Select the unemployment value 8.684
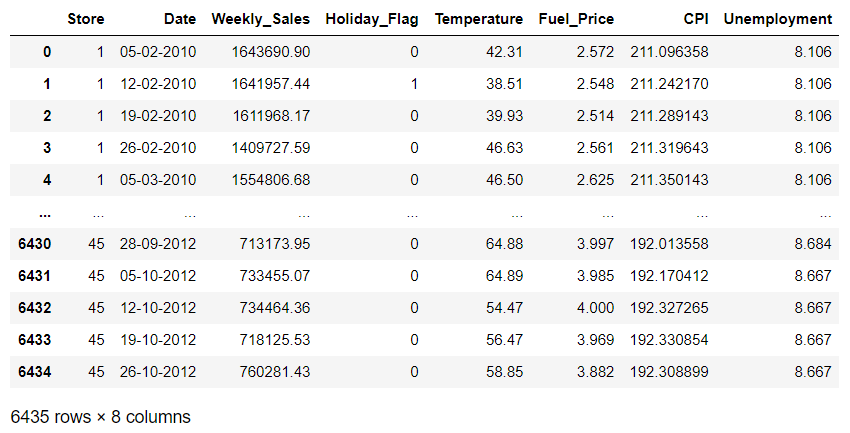The height and width of the screenshot is (433, 850). (813, 244)
